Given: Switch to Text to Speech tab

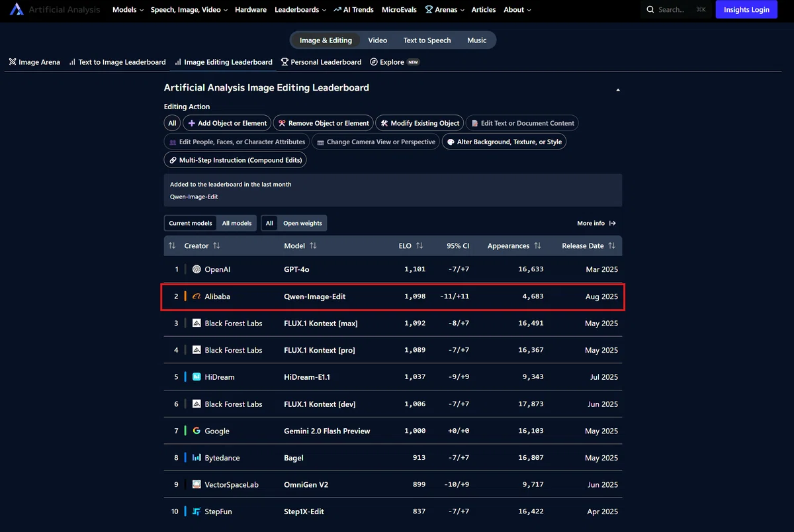Looking at the screenshot, I should click(x=427, y=40).
